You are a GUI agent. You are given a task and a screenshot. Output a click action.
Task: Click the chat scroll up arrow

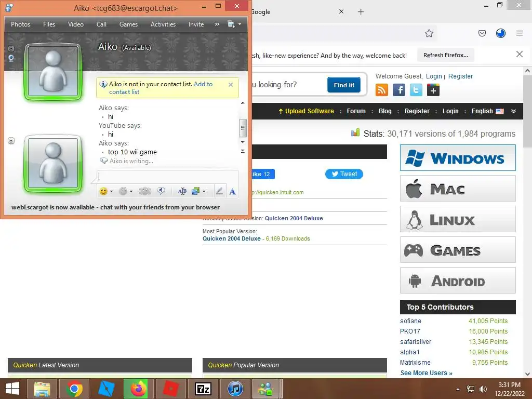pyautogui.click(x=243, y=103)
